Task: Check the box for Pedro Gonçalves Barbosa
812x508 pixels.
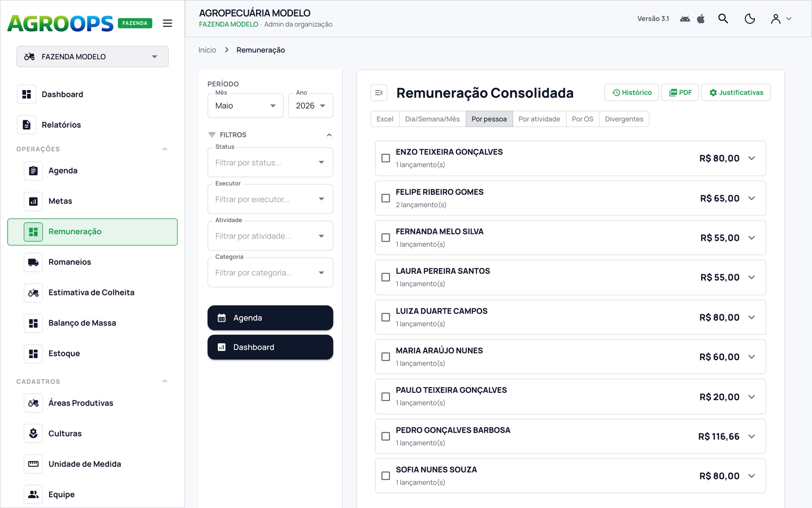Action: click(x=386, y=436)
